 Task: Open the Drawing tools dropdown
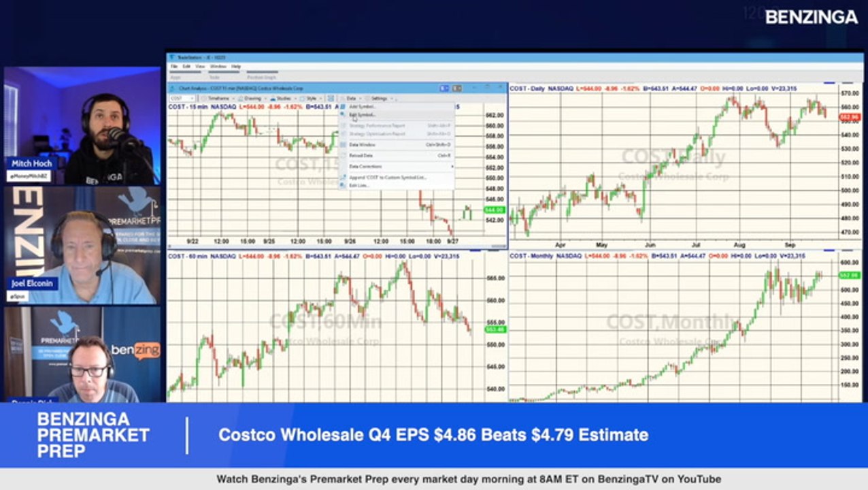[252, 99]
